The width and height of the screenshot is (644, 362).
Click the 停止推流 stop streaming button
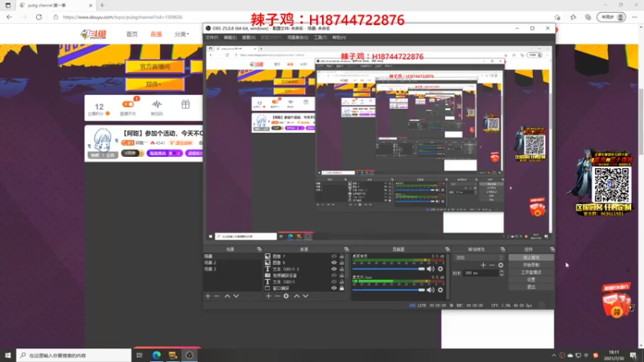(531, 257)
